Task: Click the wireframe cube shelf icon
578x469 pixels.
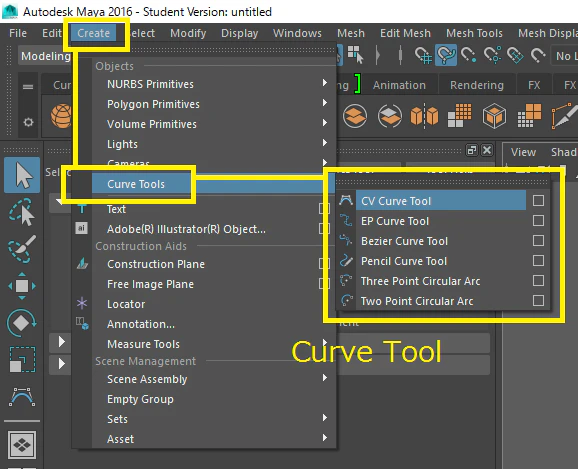Action: [494, 116]
